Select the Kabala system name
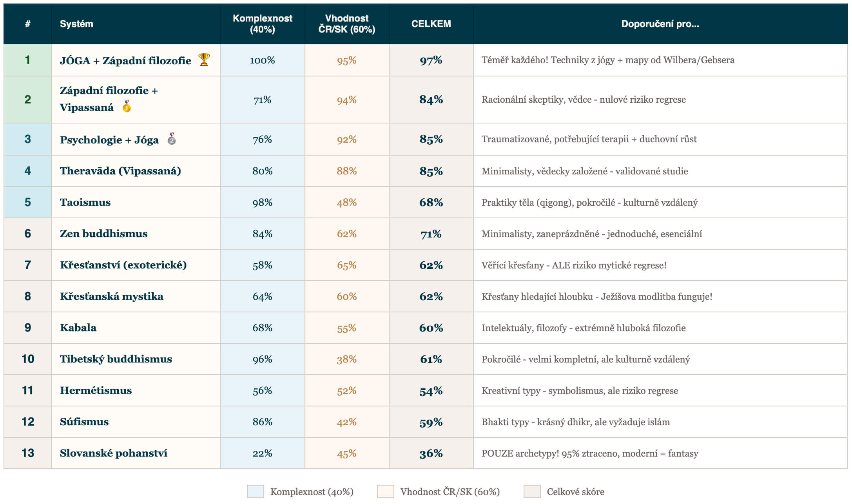Image resolution: width=852 pixels, height=504 pixels. (x=78, y=328)
